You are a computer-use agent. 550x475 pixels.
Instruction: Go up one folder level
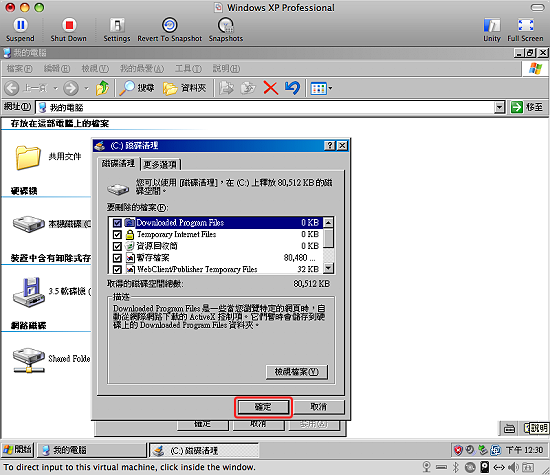click(x=102, y=88)
